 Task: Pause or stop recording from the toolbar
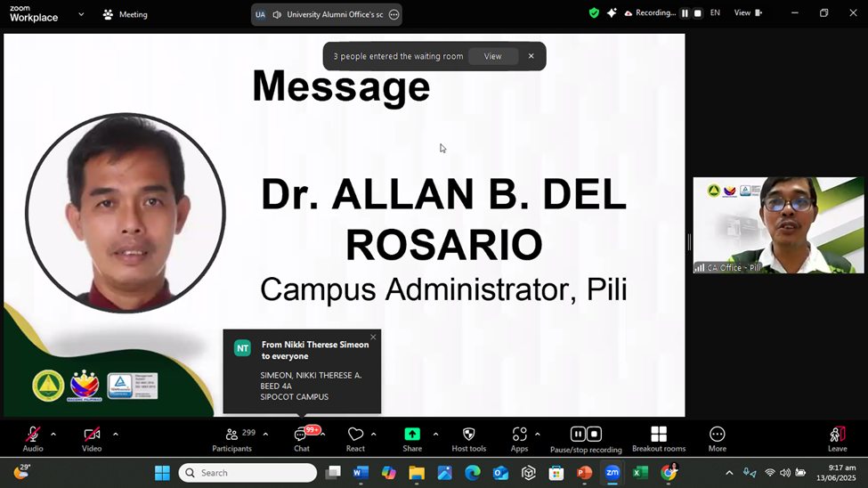coord(586,435)
